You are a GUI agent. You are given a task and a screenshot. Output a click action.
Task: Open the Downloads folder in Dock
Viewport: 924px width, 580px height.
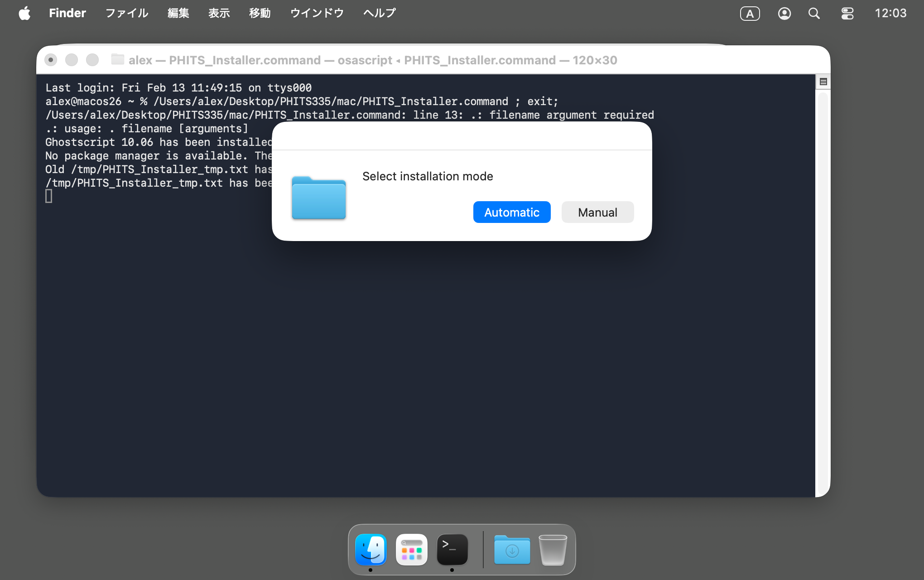pos(512,550)
